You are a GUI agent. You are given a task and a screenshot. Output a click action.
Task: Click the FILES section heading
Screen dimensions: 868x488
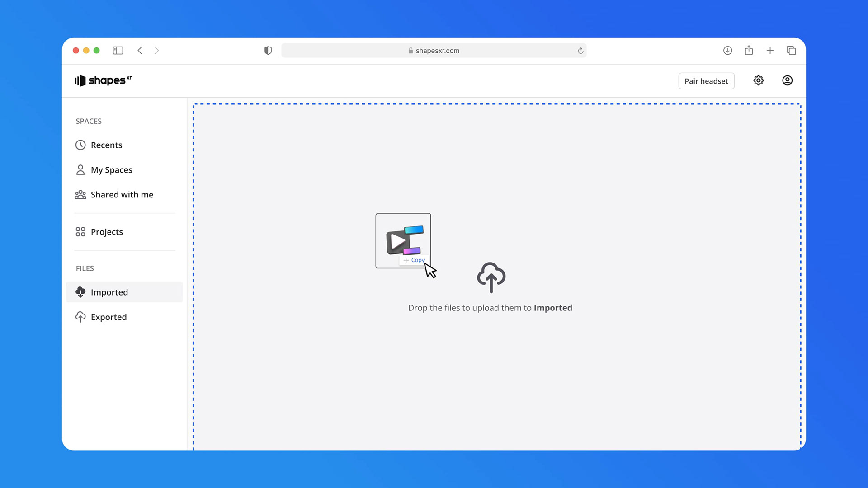(x=85, y=268)
